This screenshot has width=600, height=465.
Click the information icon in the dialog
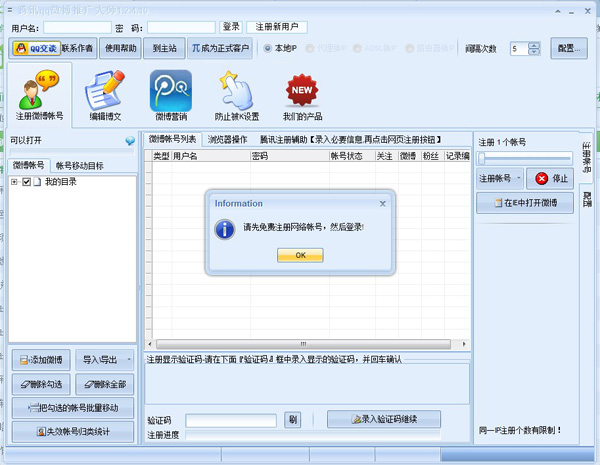tap(225, 229)
